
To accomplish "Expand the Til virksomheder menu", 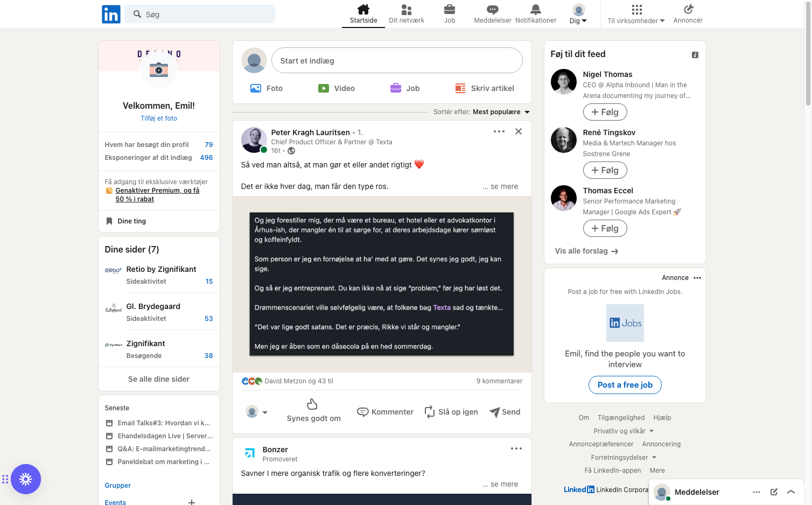I will click(x=636, y=14).
